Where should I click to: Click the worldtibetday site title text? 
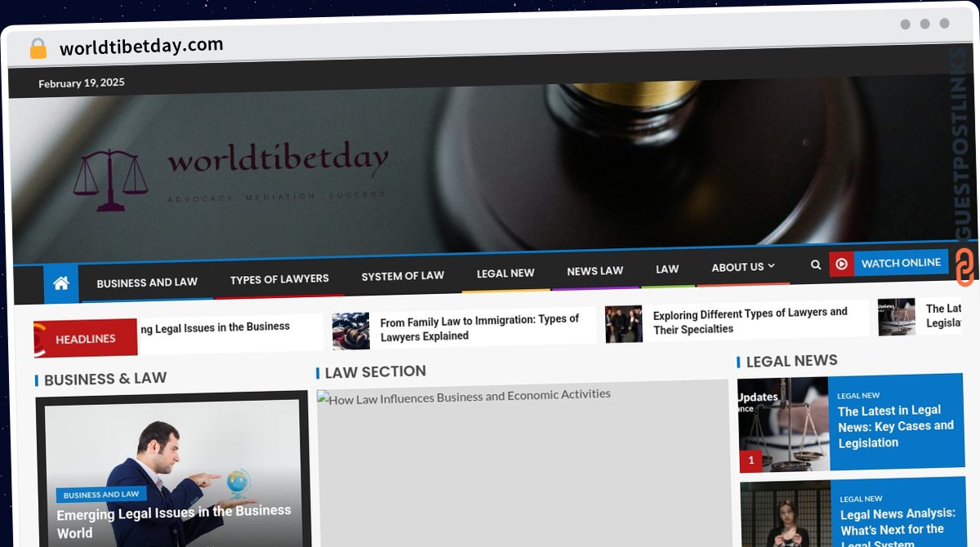click(278, 160)
